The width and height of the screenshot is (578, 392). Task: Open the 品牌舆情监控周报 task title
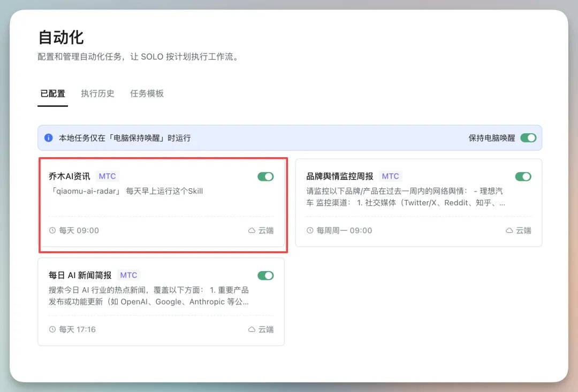tap(339, 176)
